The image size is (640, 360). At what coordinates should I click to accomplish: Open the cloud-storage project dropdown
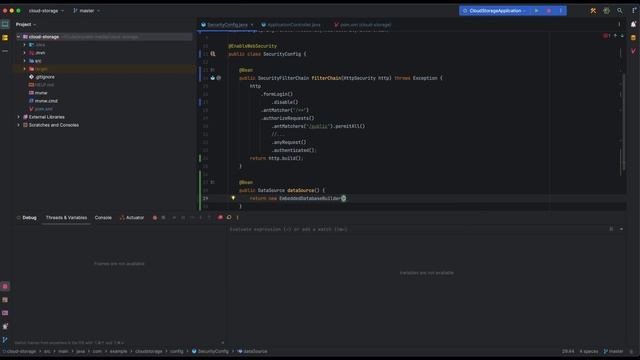click(x=46, y=11)
